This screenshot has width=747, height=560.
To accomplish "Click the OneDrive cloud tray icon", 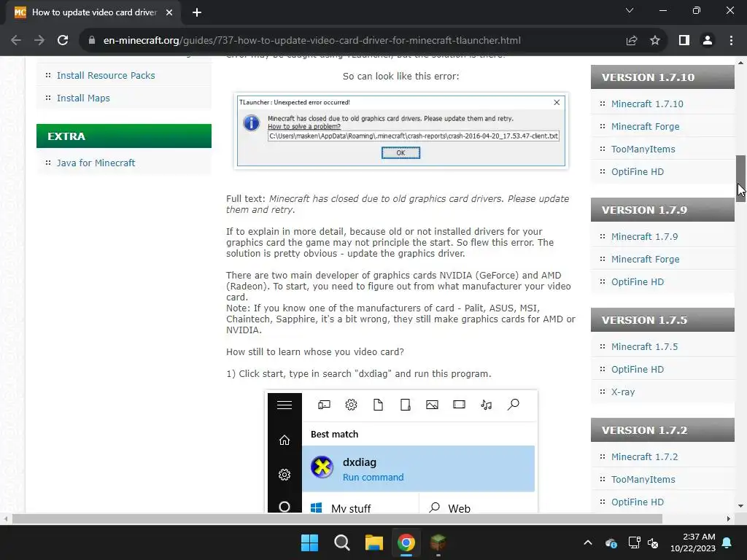I will point(611,542).
